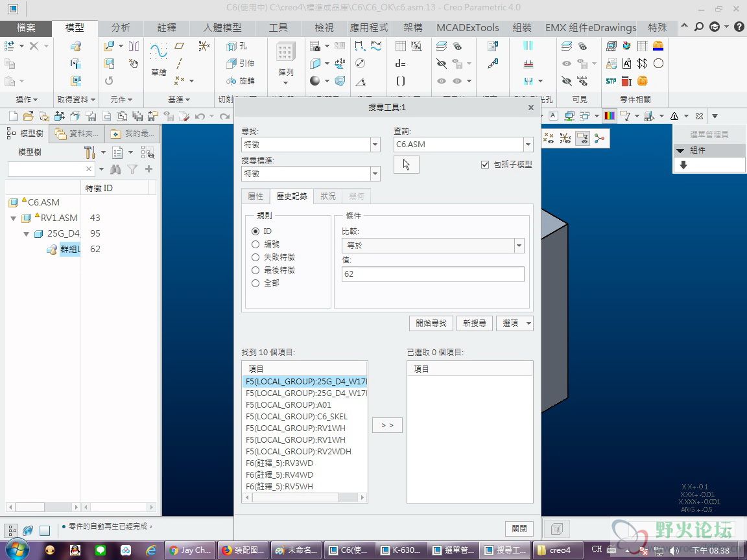The height and width of the screenshot is (560, 747).
Task: Select the 引伸 extrude tool
Action: 241,64
